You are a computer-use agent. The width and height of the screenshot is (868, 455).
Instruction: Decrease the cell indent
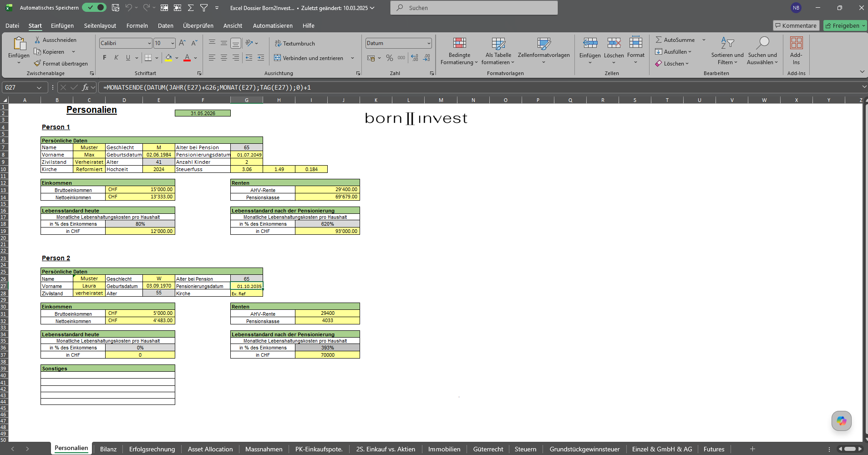click(249, 58)
